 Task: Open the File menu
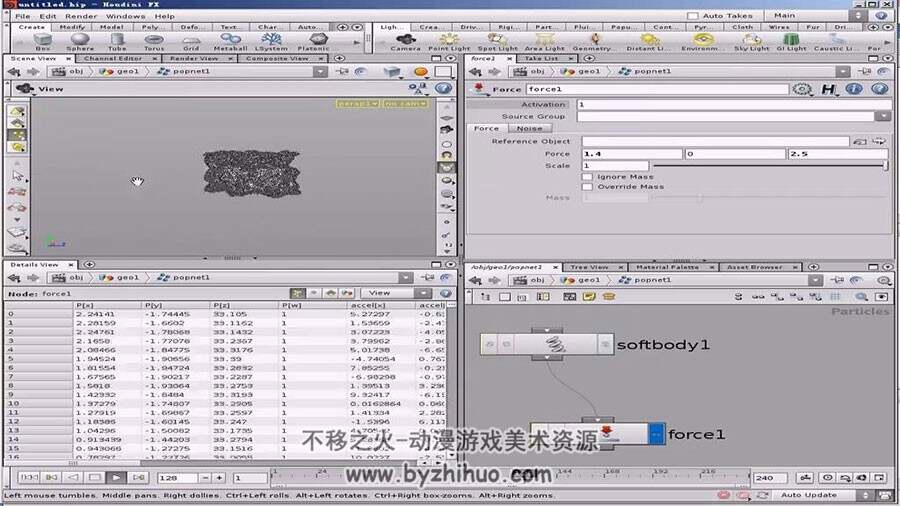(x=23, y=16)
